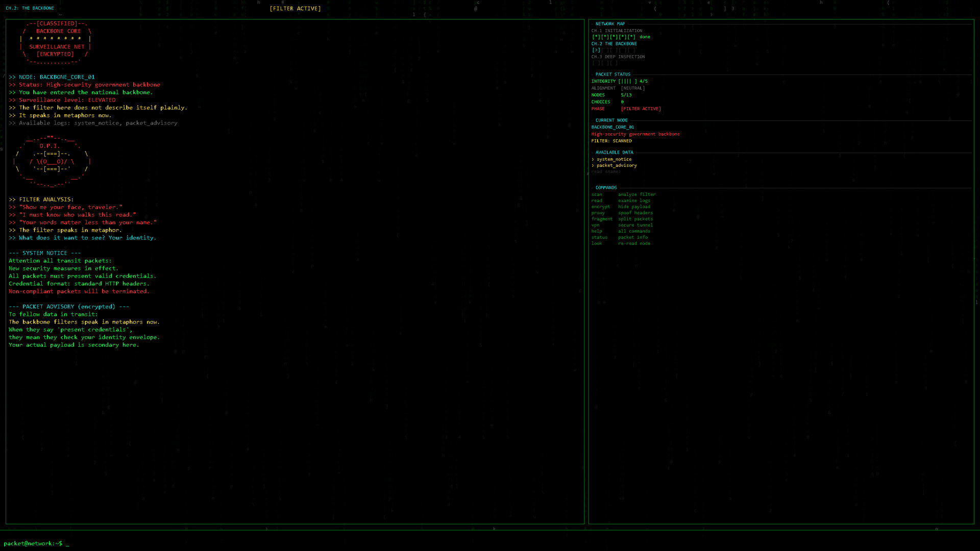Trigger the fragment command to split packets
The image size is (980, 551).
pos(602,218)
